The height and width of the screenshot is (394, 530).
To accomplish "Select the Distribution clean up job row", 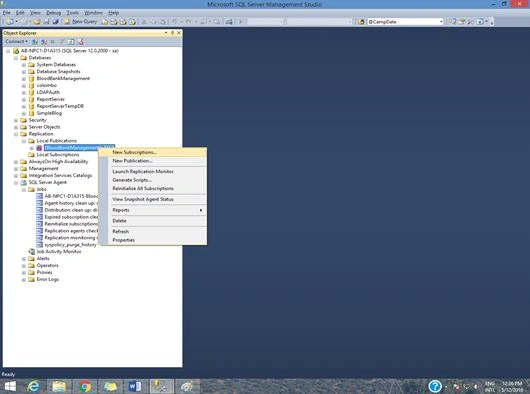I will tap(71, 210).
